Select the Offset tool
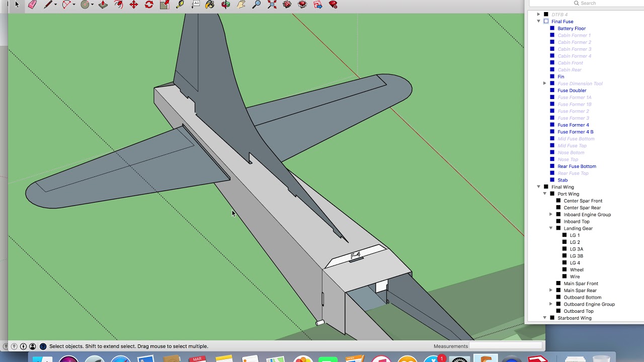This screenshot has width=644, height=362. [119, 5]
